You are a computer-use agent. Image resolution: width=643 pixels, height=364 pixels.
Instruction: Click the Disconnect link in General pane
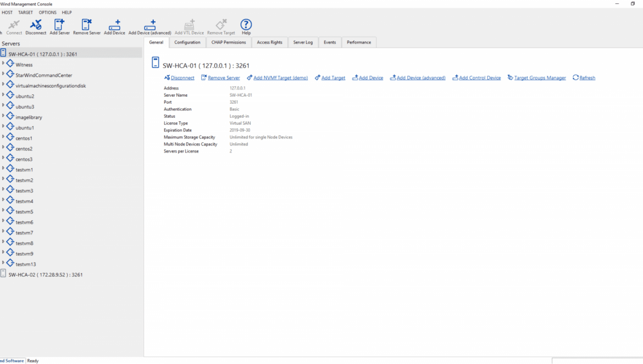click(x=182, y=78)
